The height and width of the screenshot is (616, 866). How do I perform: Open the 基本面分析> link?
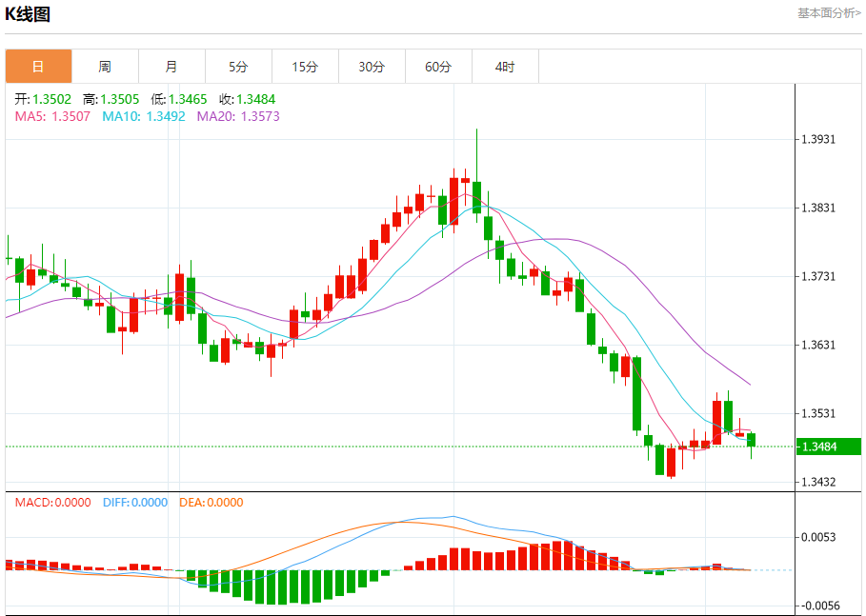pyautogui.click(x=829, y=12)
